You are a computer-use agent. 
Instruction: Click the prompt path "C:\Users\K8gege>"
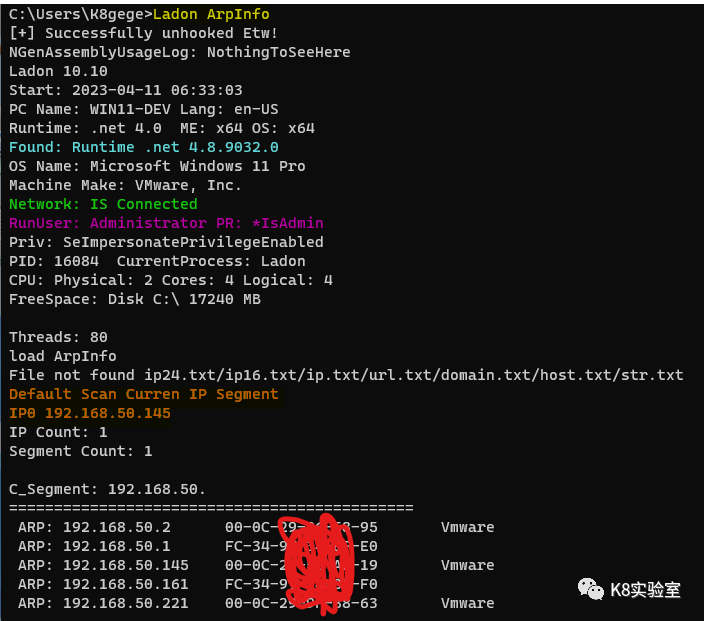point(81,14)
